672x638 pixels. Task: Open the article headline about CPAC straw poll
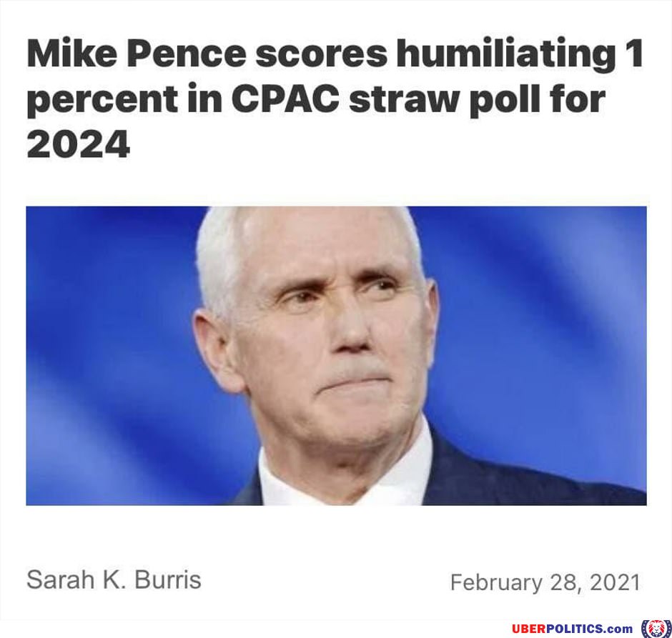click(335, 99)
